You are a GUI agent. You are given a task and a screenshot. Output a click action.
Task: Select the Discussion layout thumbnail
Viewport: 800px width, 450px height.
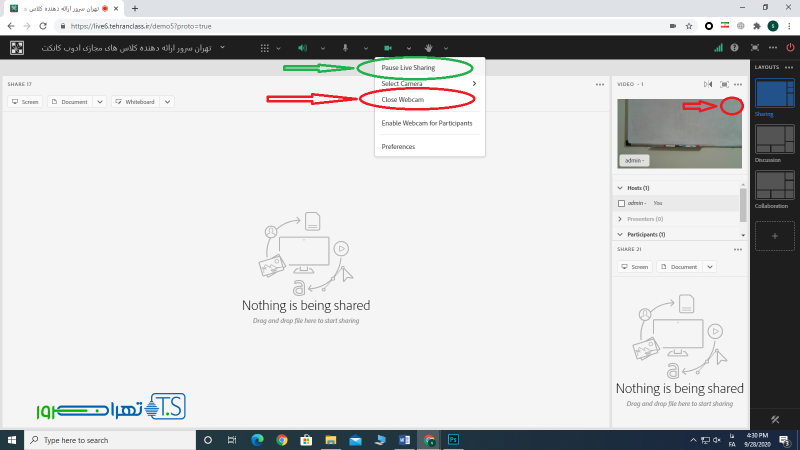click(775, 139)
